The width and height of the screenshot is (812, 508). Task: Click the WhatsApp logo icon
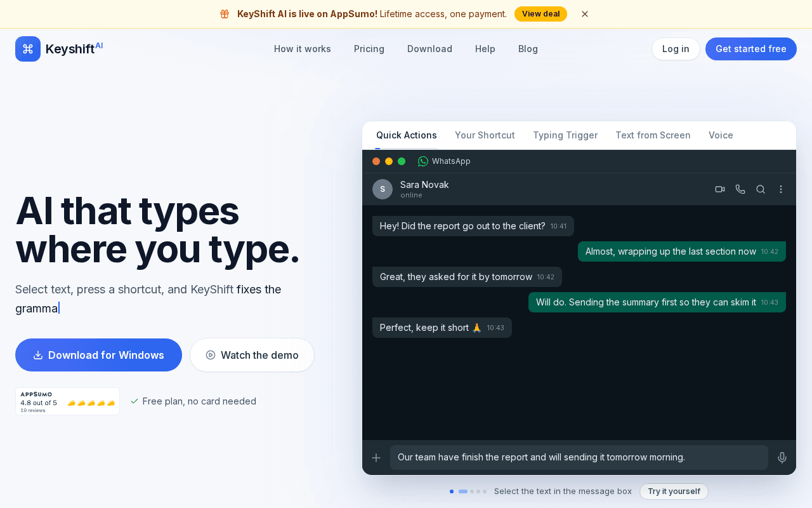coord(423,161)
